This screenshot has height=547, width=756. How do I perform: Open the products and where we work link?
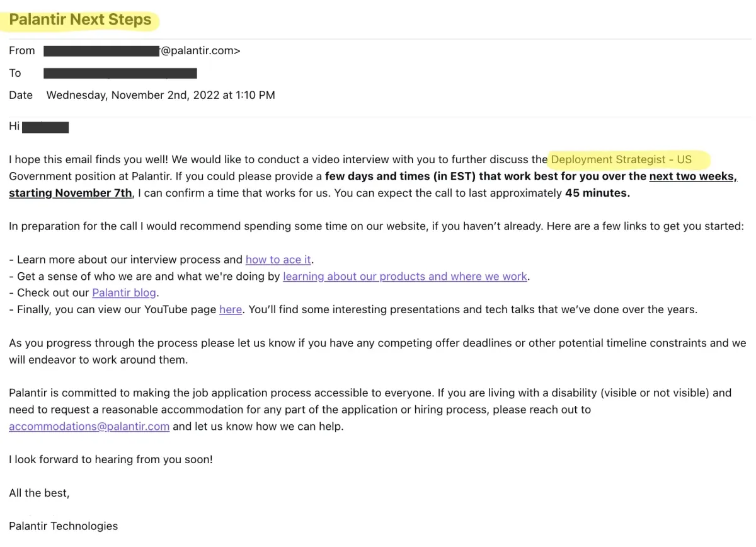pyautogui.click(x=405, y=276)
